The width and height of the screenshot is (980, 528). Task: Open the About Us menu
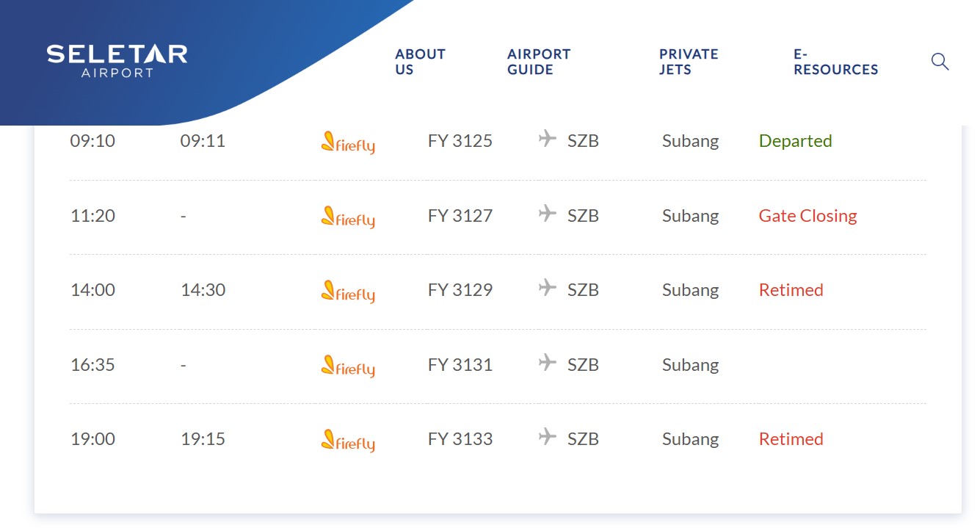click(x=420, y=62)
